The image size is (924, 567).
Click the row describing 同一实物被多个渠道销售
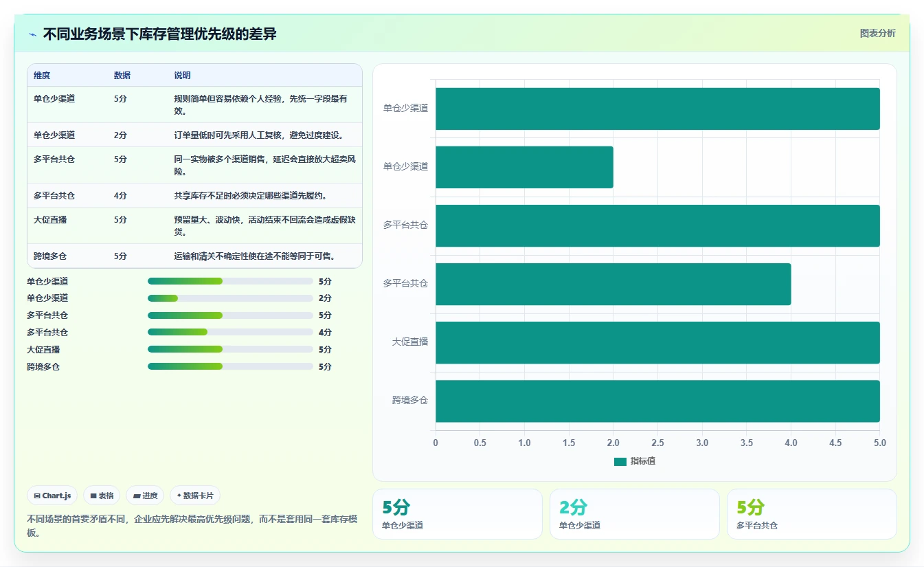(x=194, y=165)
